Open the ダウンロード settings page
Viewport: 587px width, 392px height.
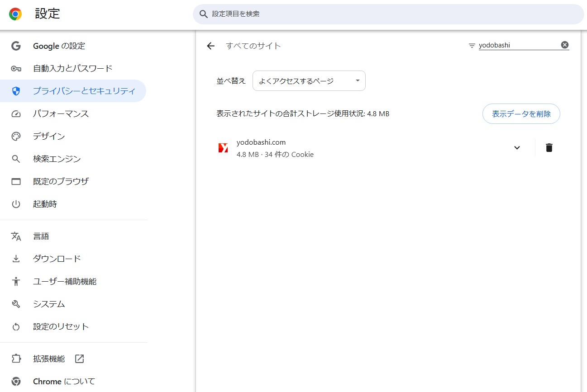tap(57, 259)
